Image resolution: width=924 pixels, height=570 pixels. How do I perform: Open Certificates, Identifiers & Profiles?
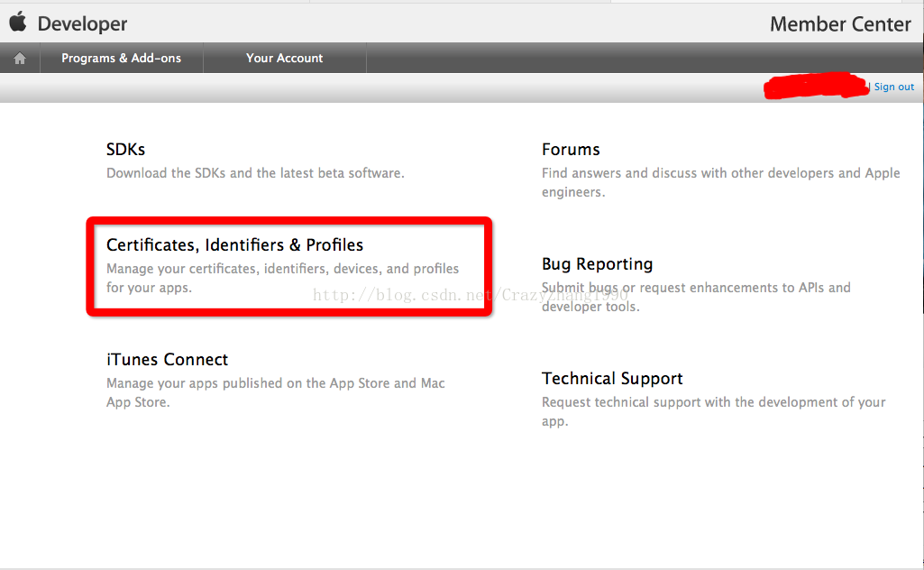pos(234,244)
